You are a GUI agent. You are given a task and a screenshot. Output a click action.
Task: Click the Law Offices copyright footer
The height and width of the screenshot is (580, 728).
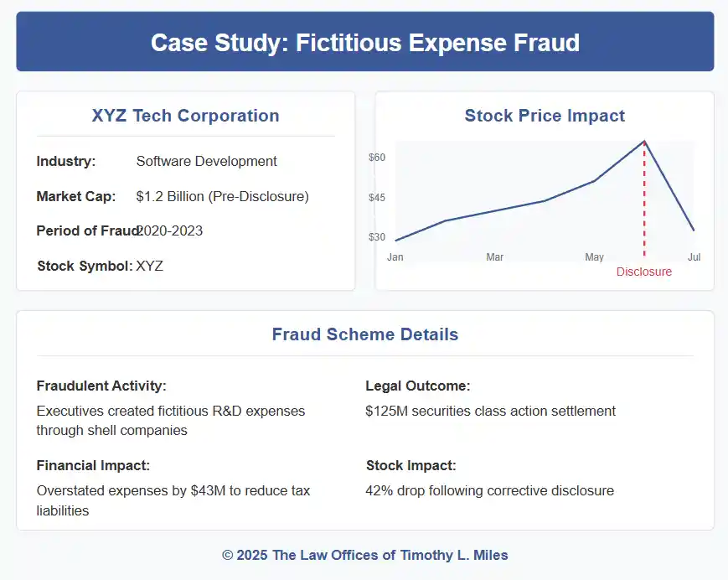[364, 555]
